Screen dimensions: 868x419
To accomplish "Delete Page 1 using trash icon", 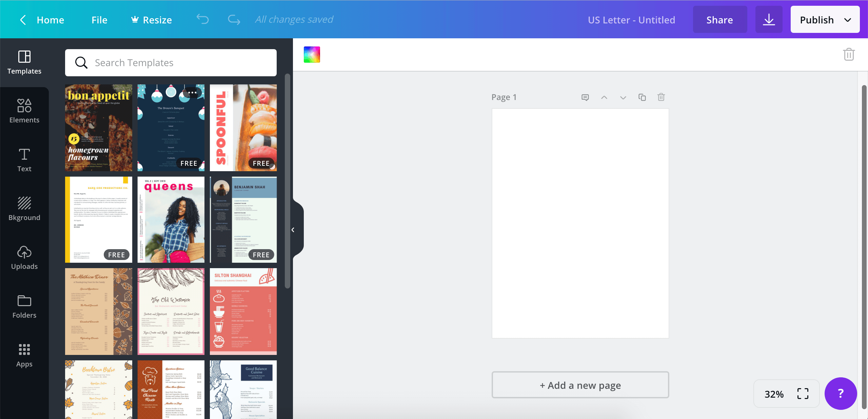I will [661, 98].
